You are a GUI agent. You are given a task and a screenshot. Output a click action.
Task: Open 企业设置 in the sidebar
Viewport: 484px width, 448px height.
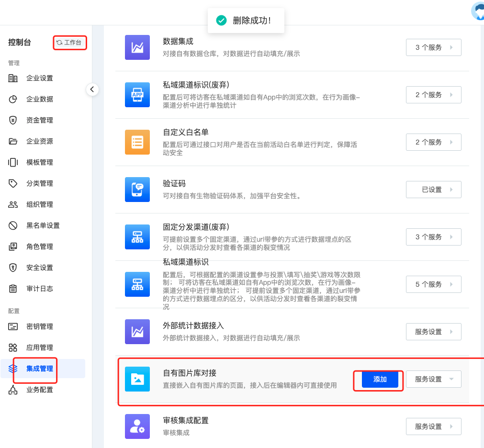39,78
